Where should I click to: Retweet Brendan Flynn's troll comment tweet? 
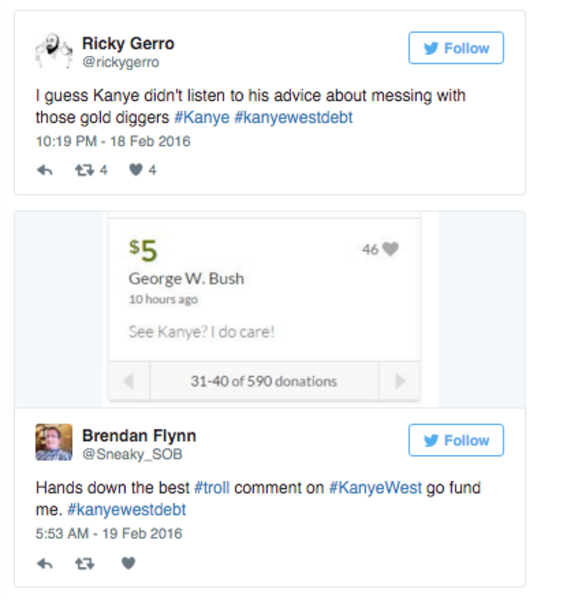coord(85,563)
